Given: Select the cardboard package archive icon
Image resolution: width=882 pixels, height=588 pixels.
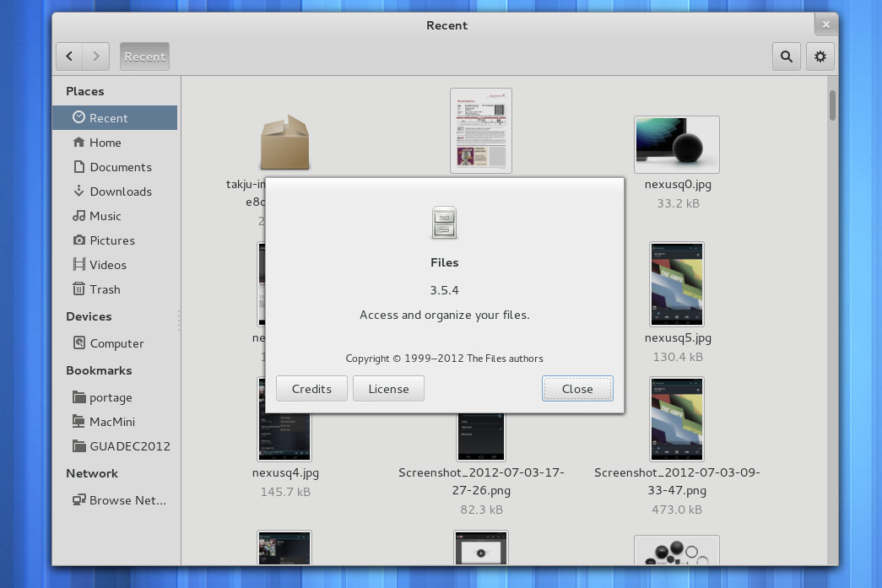Looking at the screenshot, I should pos(284,143).
